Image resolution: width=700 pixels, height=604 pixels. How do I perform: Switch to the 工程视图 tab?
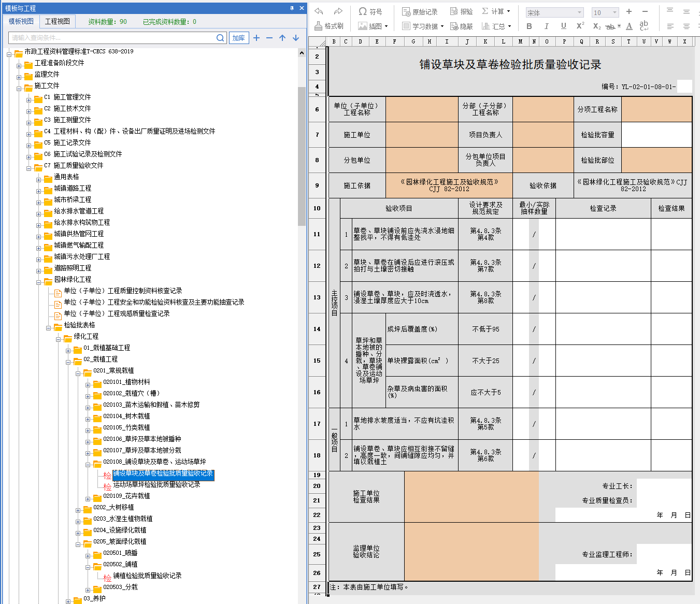tap(57, 21)
